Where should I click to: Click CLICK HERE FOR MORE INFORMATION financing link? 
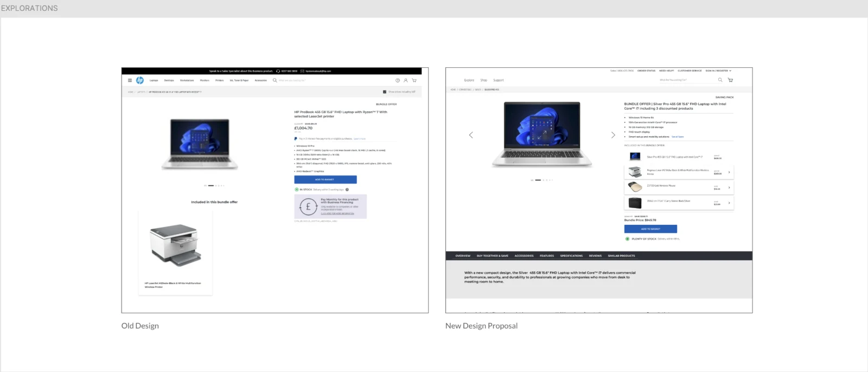point(337,213)
